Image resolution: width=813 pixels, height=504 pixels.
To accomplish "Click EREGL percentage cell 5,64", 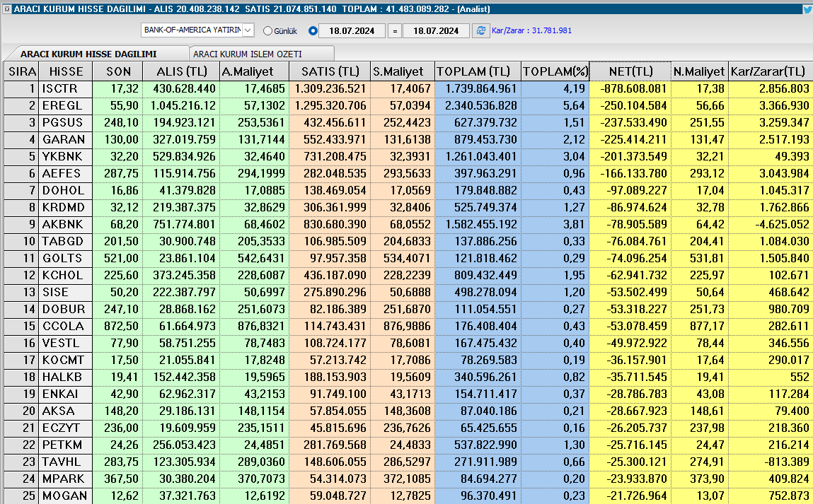I will 574,105.
